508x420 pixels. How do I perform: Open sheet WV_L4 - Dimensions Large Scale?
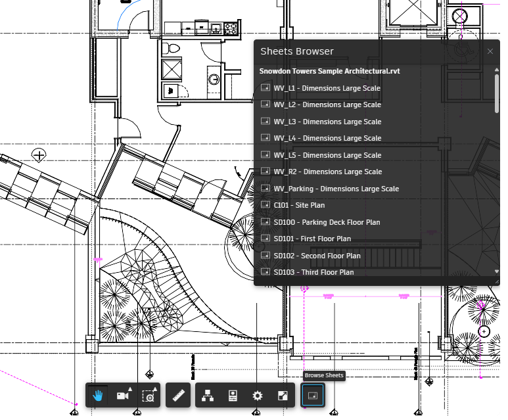[x=327, y=138]
